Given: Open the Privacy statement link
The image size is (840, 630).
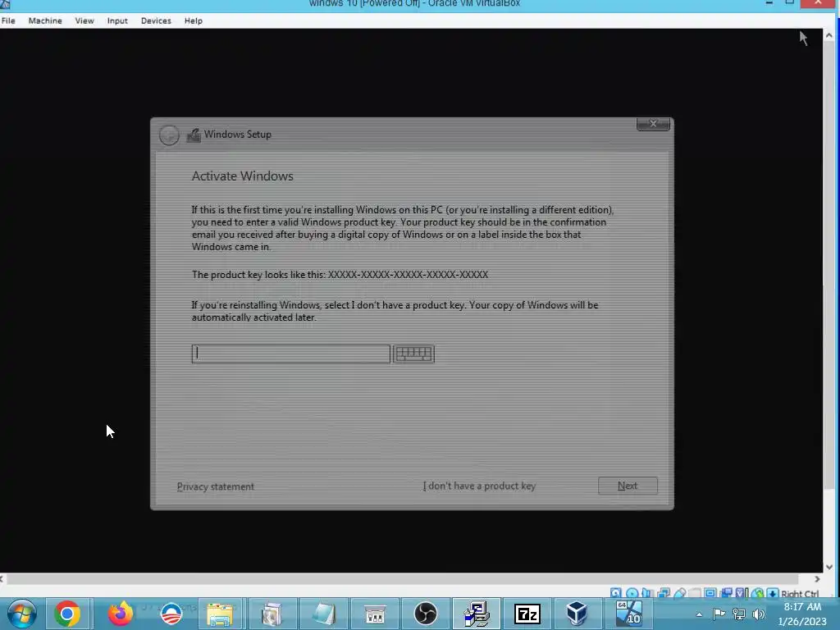Looking at the screenshot, I should 216,486.
